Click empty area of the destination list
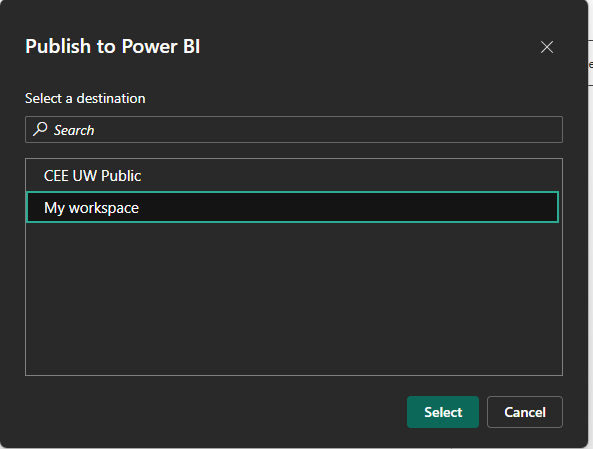The height and width of the screenshot is (449, 593). point(294,299)
